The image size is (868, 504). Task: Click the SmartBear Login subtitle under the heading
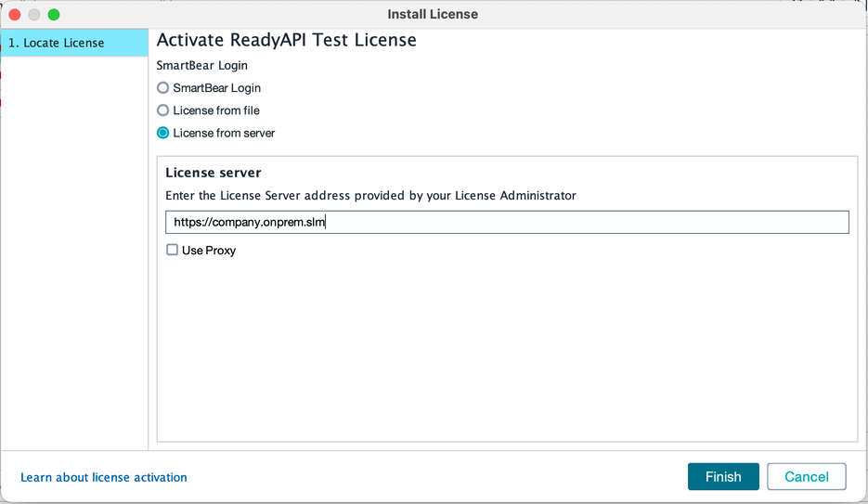202,65
